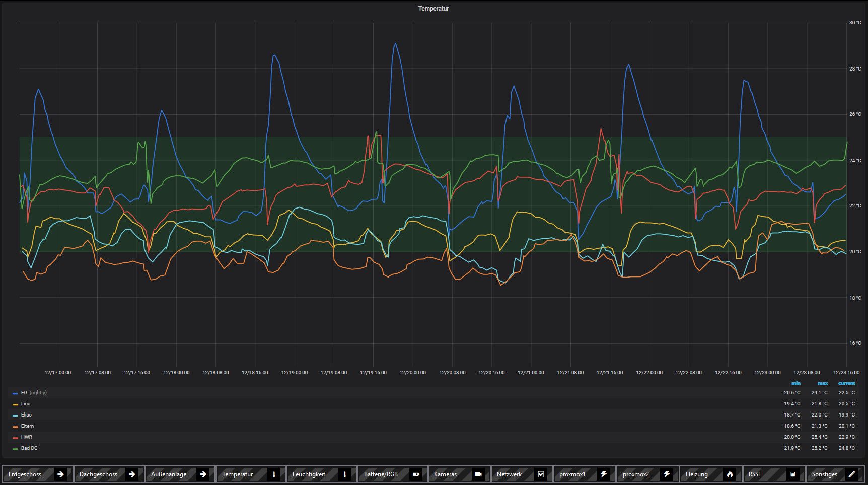
Task: Click the video camera icon on the Kameras button
Action: click(x=478, y=474)
